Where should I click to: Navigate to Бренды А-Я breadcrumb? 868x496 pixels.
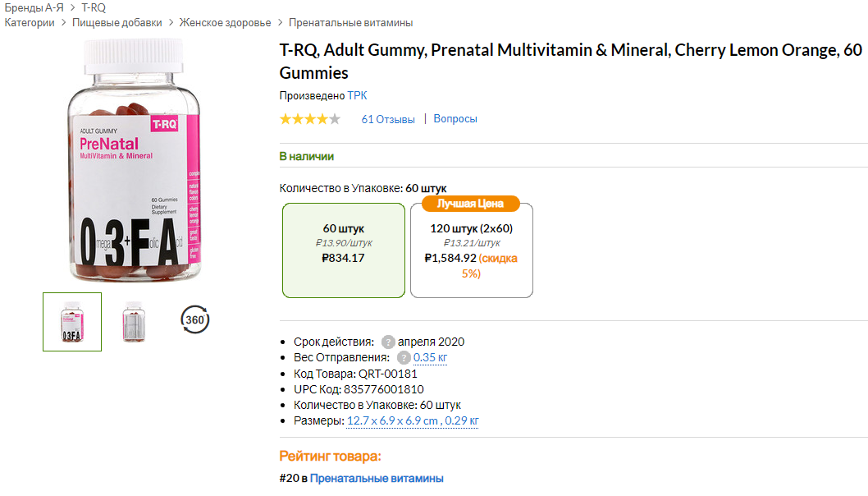pos(34,7)
